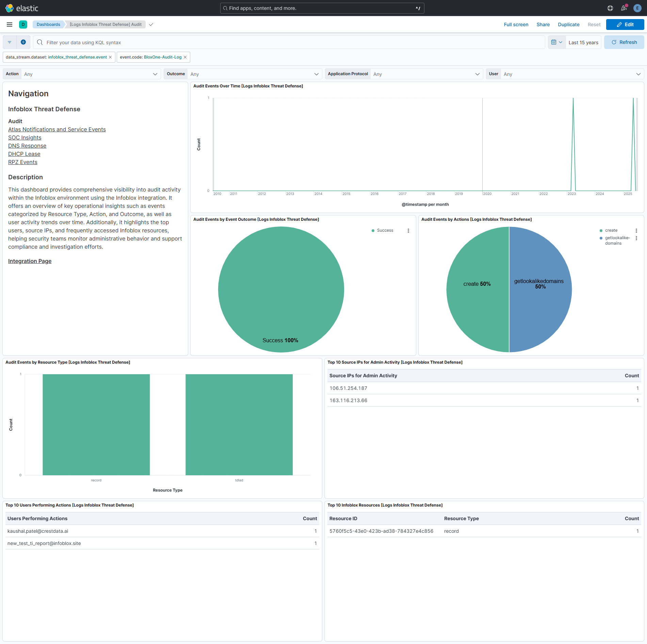Click the Refresh button
The height and width of the screenshot is (644, 647).
pyautogui.click(x=624, y=42)
